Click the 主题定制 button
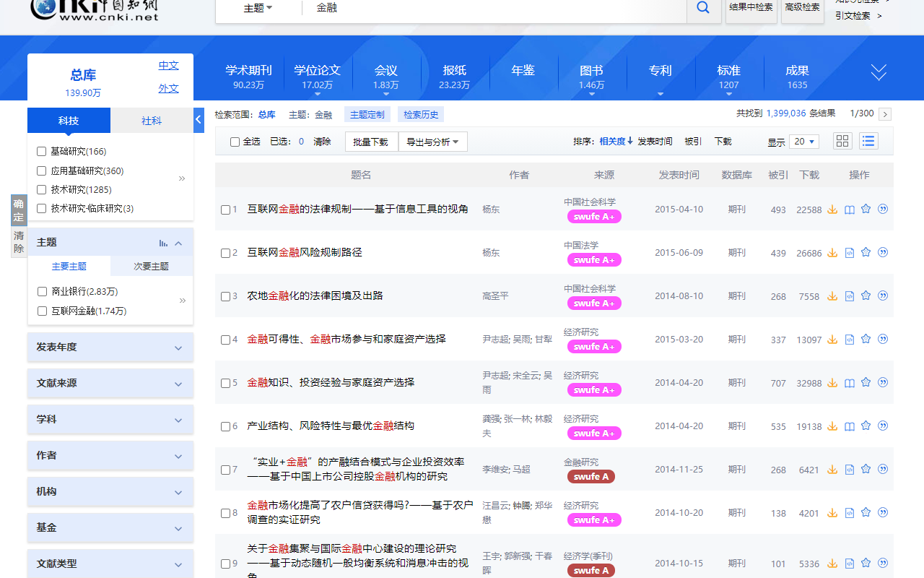This screenshot has width=924, height=578. tap(367, 114)
